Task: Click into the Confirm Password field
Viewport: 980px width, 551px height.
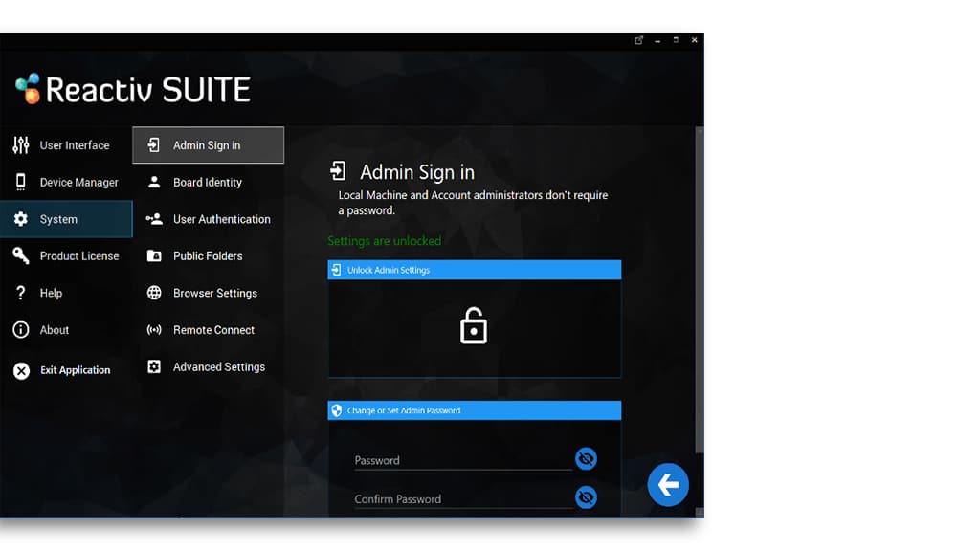Action: coord(462,499)
